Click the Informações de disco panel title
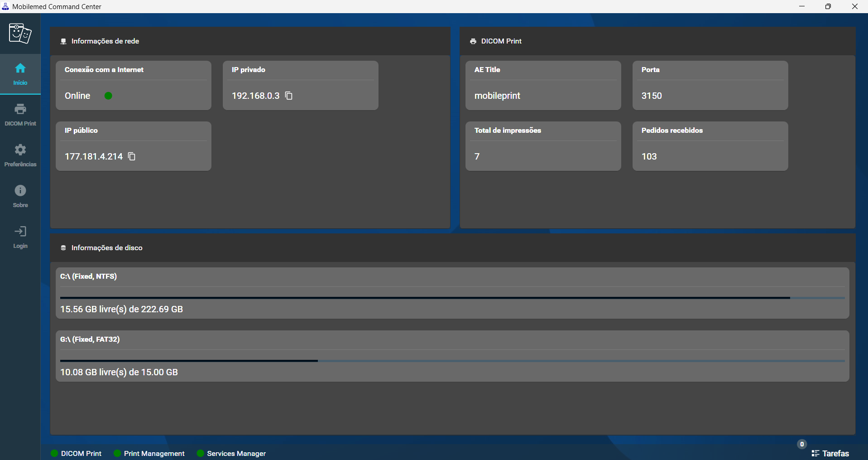This screenshot has height=460, width=868. tap(107, 248)
